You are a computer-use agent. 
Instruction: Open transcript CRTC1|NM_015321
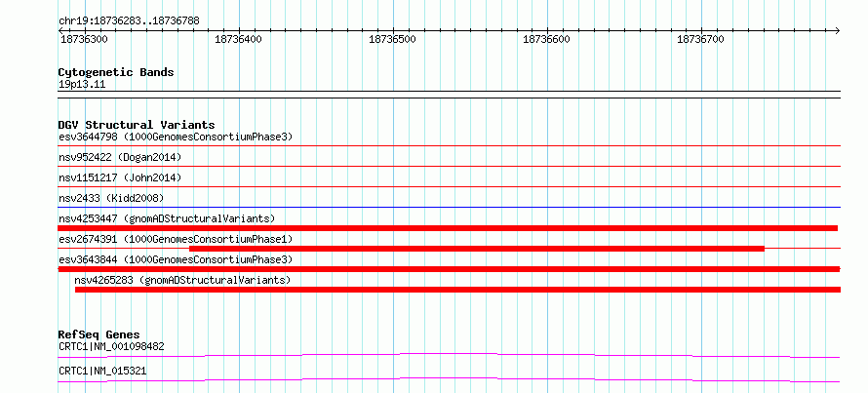click(102, 371)
